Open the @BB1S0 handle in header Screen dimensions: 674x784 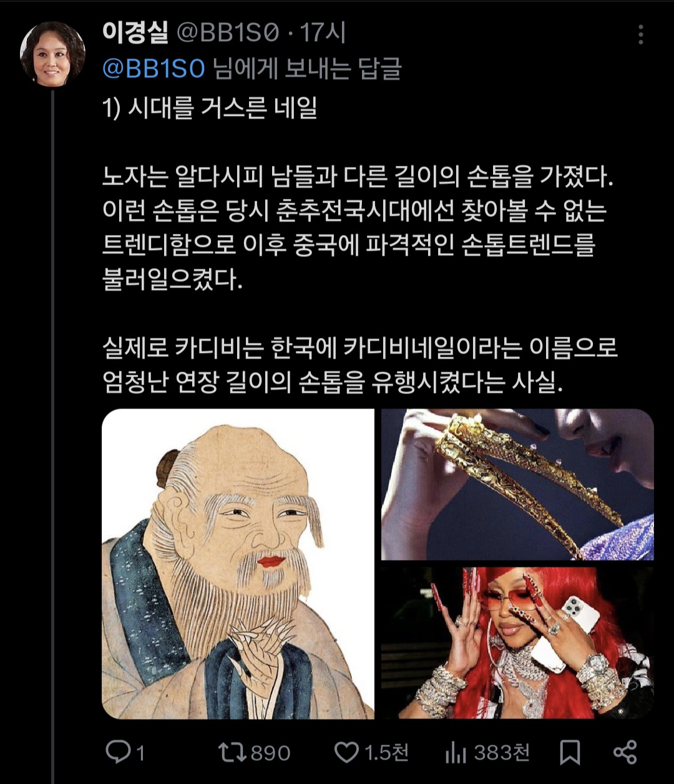228,34
